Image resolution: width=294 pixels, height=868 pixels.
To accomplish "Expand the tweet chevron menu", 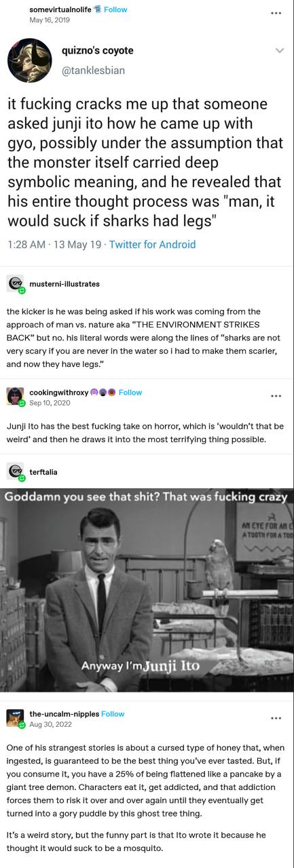I will 279,51.
